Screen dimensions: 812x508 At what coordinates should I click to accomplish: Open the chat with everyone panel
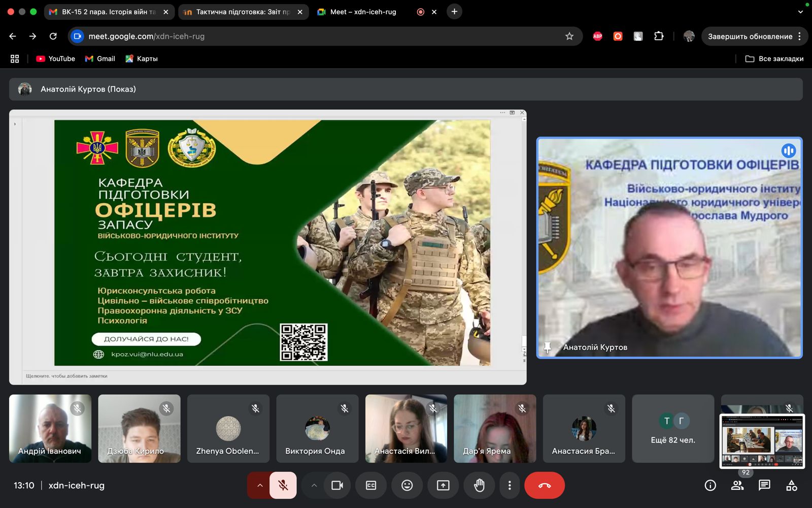pyautogui.click(x=764, y=485)
